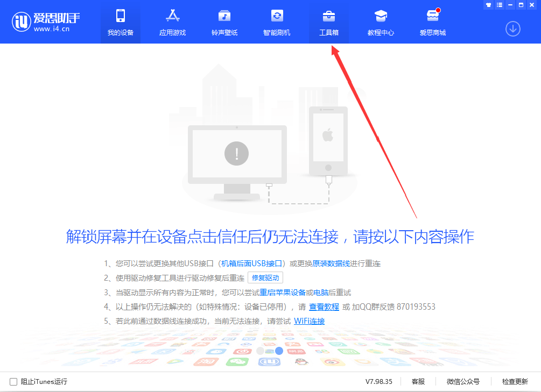
Task: Try the WiFi连接 link
Action: click(x=309, y=320)
